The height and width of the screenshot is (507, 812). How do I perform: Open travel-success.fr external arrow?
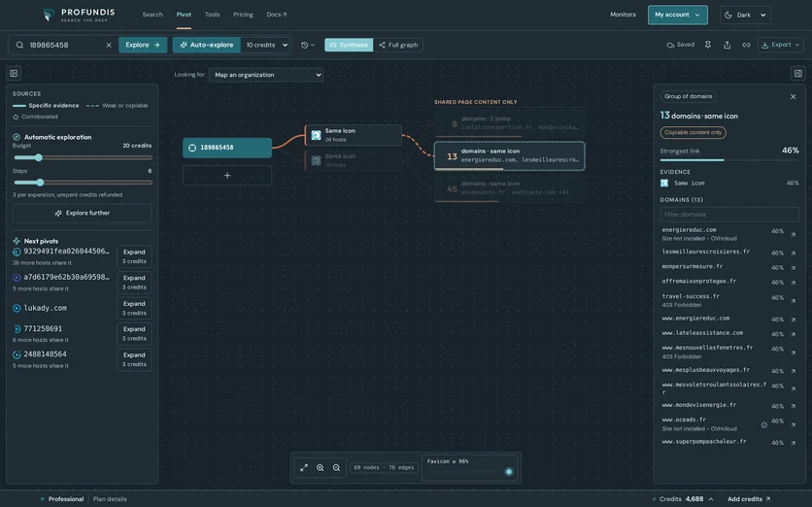coord(793,301)
